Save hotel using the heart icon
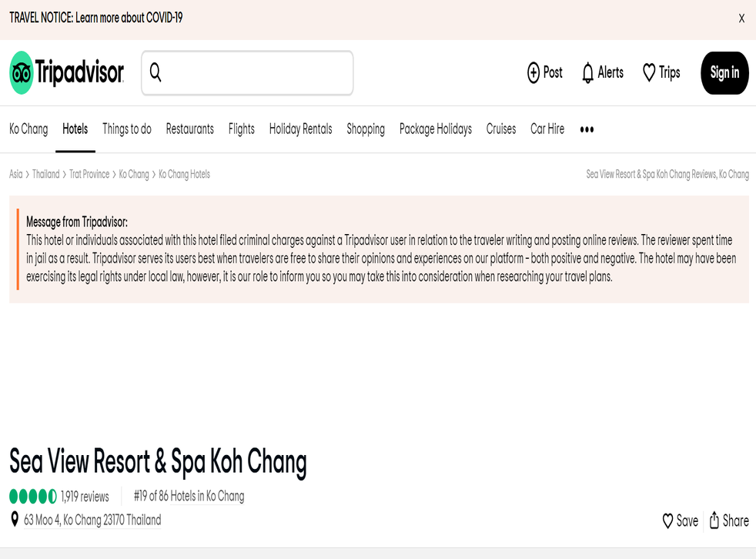Screen dimensions: 756x559 pyautogui.click(x=668, y=521)
